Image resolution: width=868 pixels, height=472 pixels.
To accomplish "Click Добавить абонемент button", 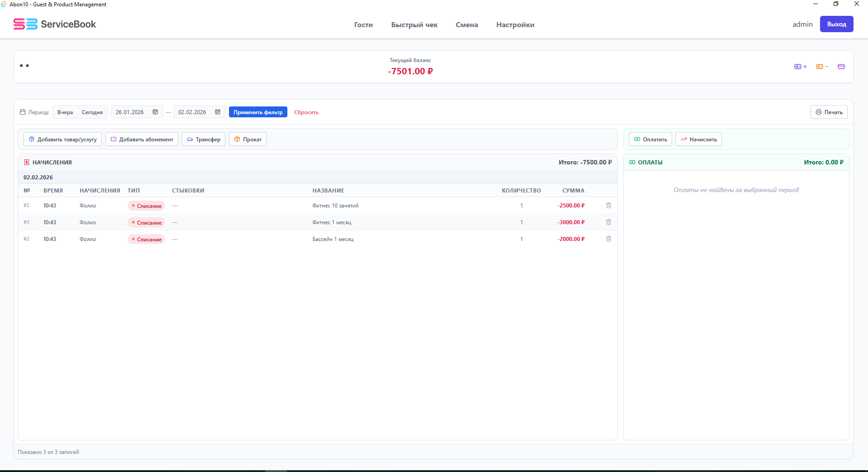I will pyautogui.click(x=142, y=140).
